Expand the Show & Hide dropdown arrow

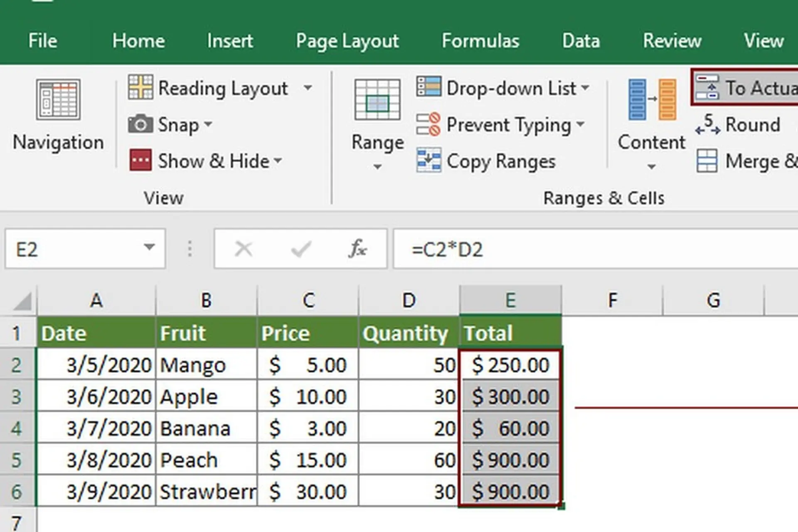(278, 160)
